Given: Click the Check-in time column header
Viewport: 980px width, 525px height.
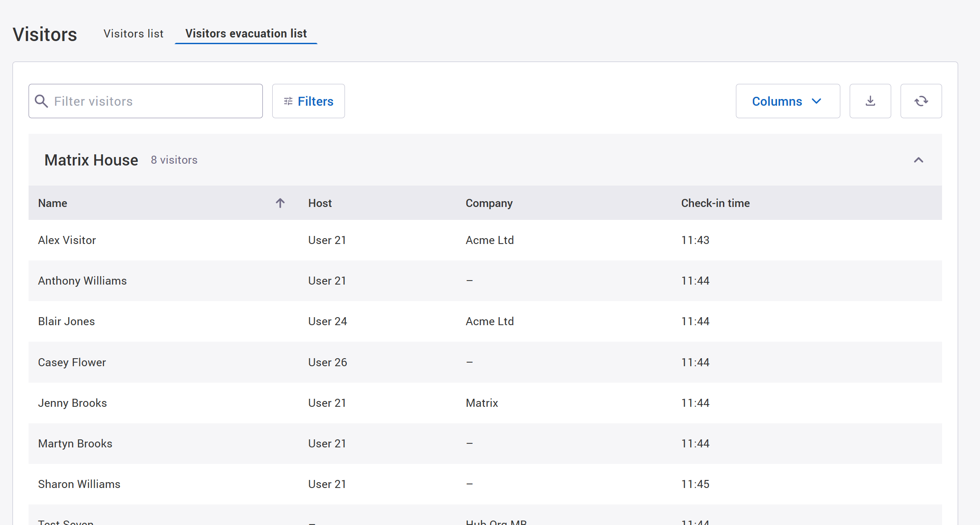Looking at the screenshot, I should (715, 203).
